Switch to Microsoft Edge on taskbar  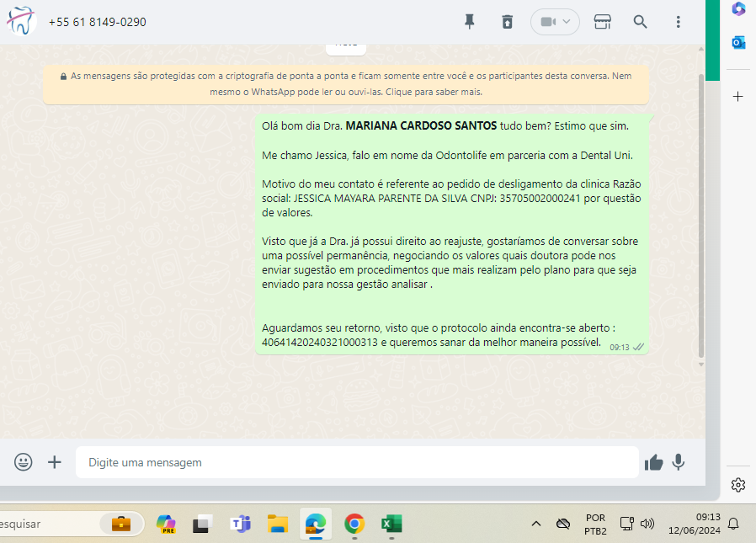coord(316,524)
